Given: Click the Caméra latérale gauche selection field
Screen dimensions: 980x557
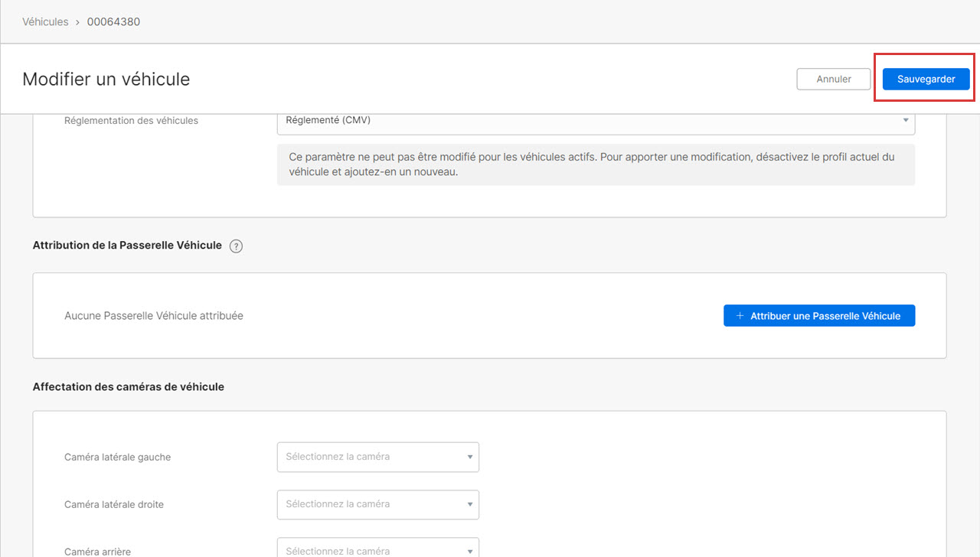Looking at the screenshot, I should [371, 458].
